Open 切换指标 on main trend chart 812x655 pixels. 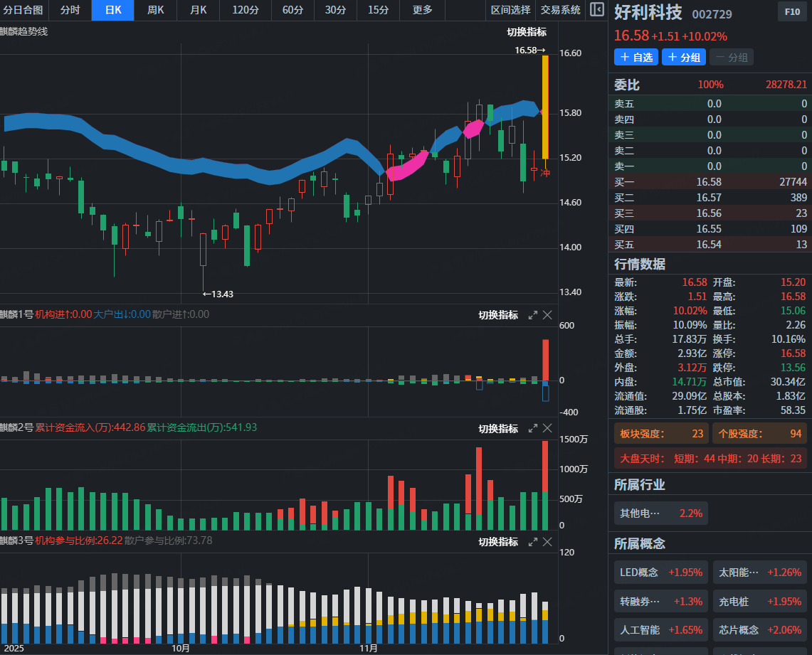pyautogui.click(x=527, y=32)
